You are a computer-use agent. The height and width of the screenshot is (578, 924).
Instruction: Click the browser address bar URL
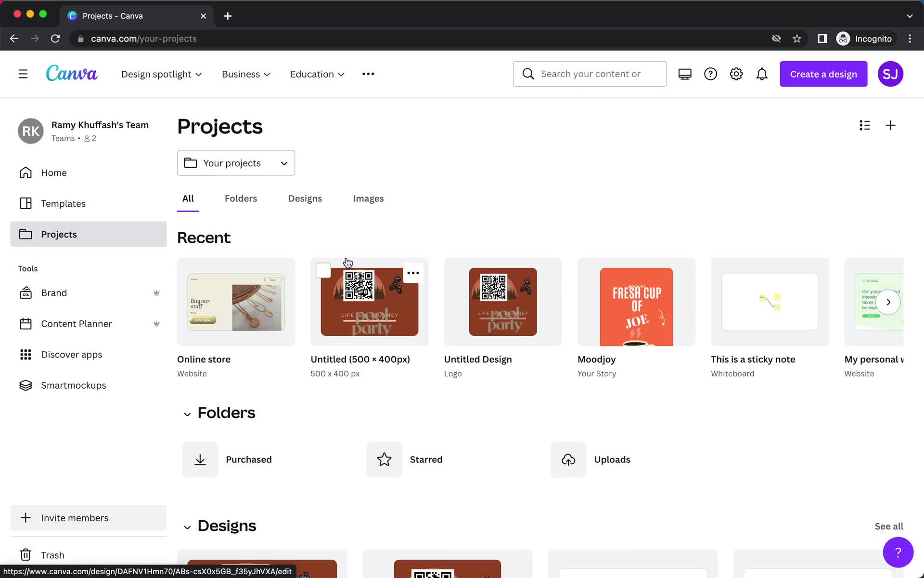point(144,39)
